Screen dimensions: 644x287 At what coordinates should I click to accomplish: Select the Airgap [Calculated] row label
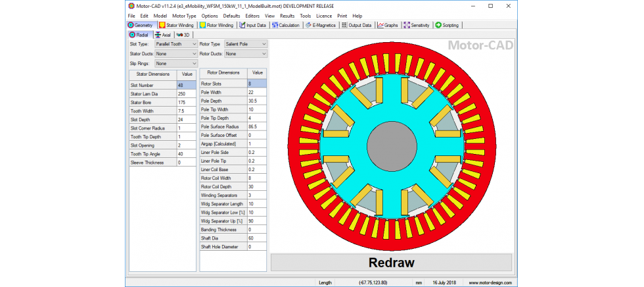point(223,144)
